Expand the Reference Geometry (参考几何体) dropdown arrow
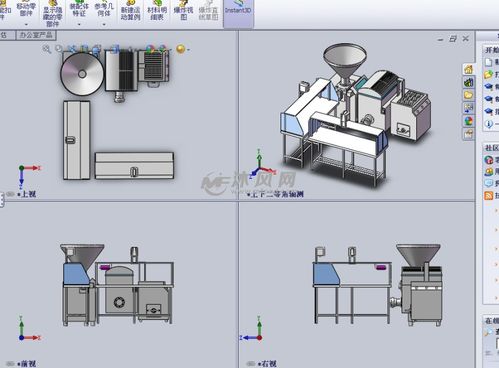The height and width of the screenshot is (368, 499). point(104,24)
